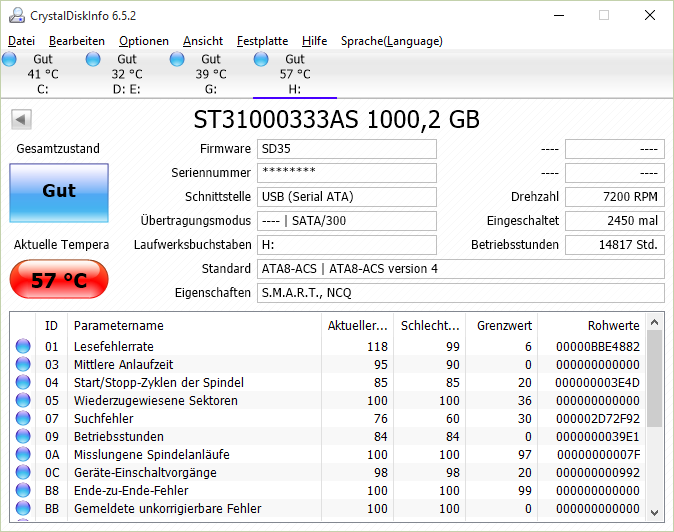Click the blue Gut health status button

point(59,193)
